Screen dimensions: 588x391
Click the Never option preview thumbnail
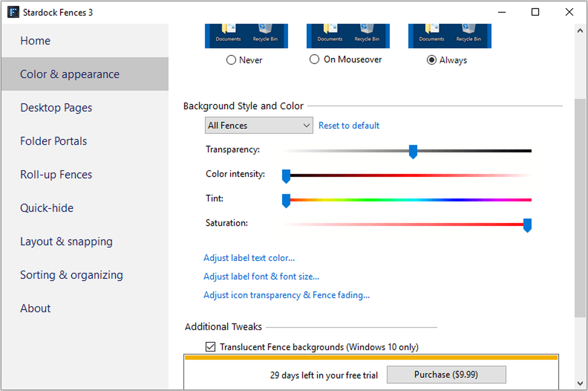[x=246, y=36]
